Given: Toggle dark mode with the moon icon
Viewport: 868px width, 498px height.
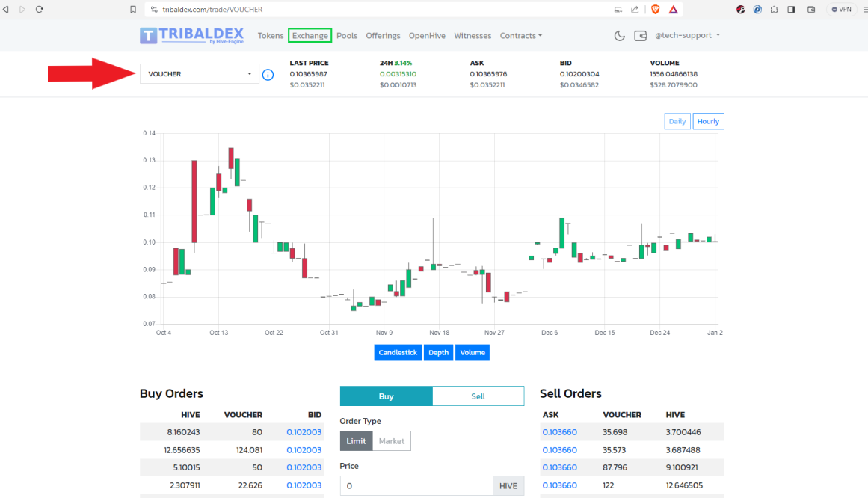Looking at the screenshot, I should pos(620,35).
